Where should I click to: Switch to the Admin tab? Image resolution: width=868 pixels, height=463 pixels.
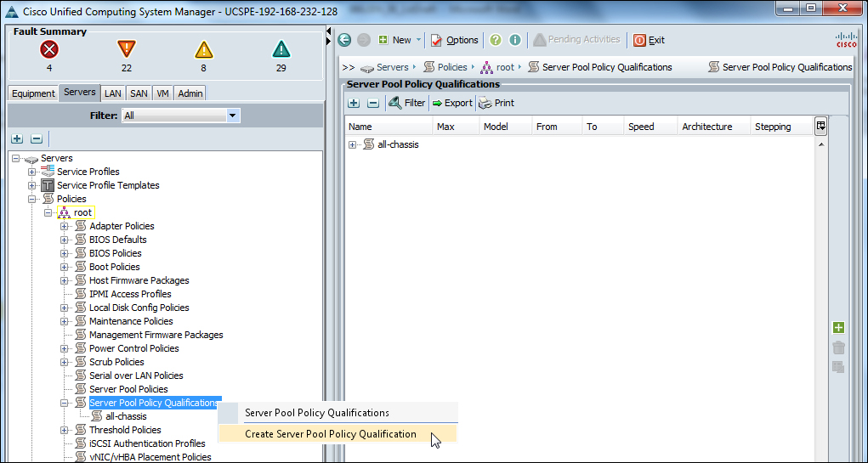pyautogui.click(x=190, y=93)
